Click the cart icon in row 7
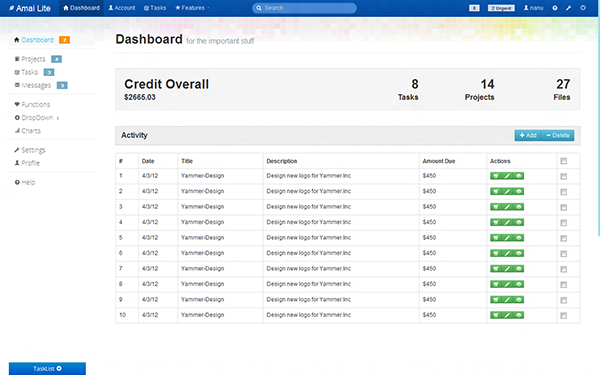The width and height of the screenshot is (600, 375). coord(496,269)
